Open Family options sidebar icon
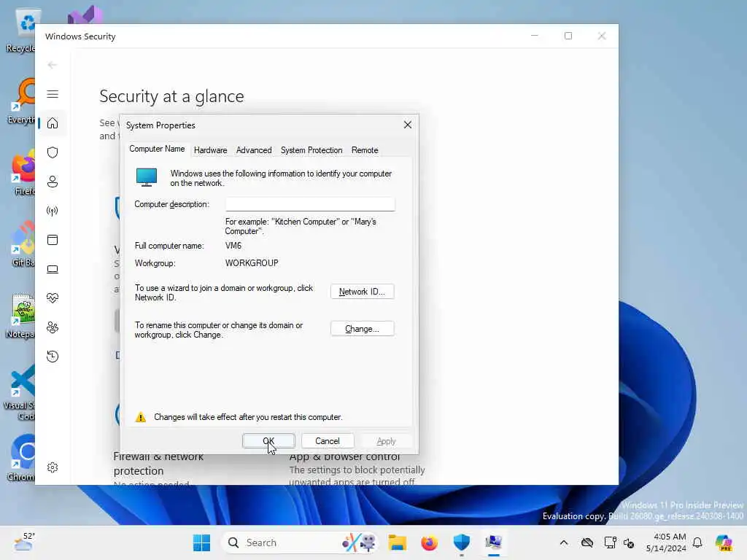This screenshot has height=560, width=747. 53,327
